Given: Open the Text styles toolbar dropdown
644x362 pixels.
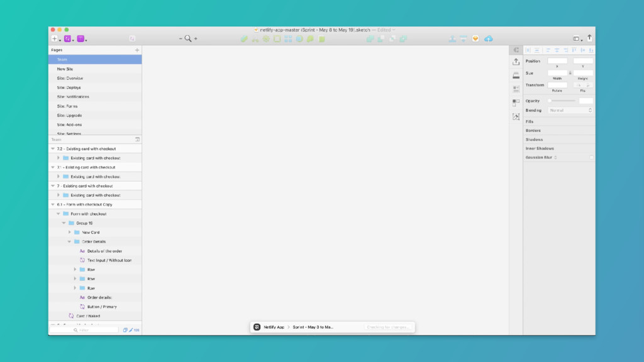Looking at the screenshot, I should [x=81, y=38].
